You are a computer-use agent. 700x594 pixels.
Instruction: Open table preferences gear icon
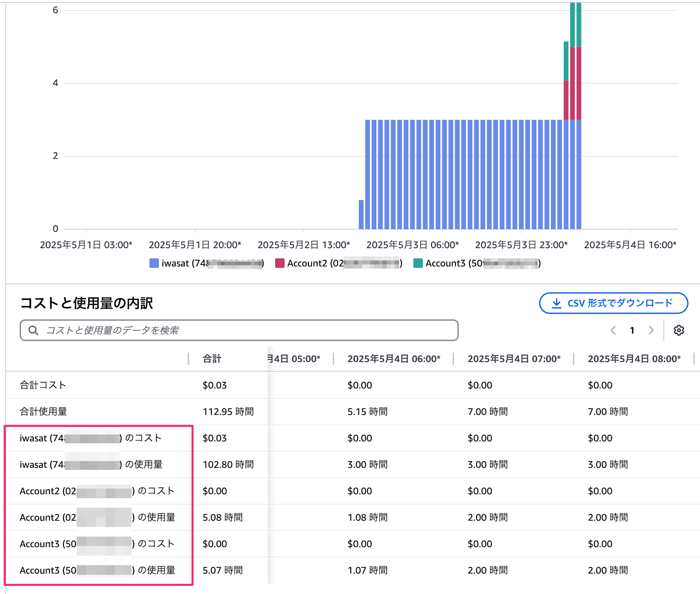pyautogui.click(x=679, y=330)
